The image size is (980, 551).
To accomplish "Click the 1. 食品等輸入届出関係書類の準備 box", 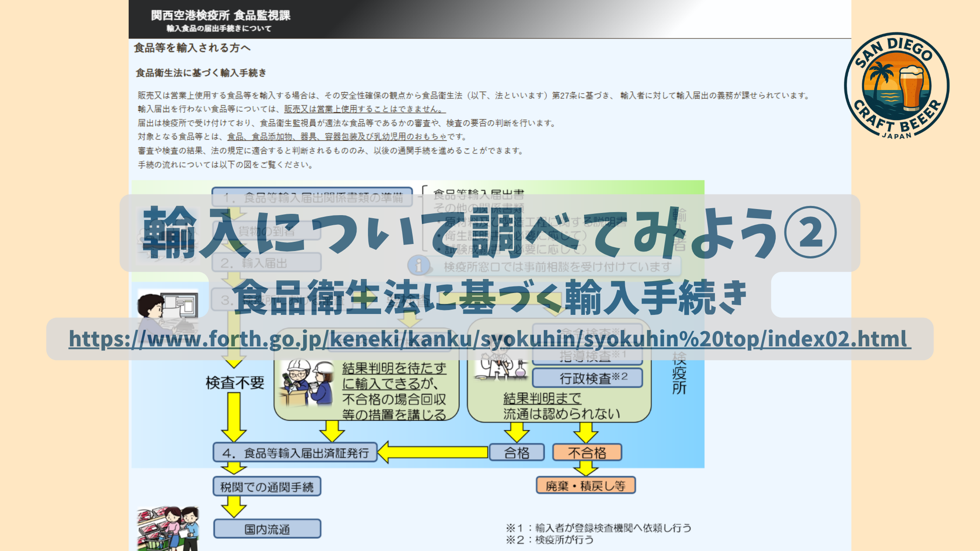I will pos(312,197).
